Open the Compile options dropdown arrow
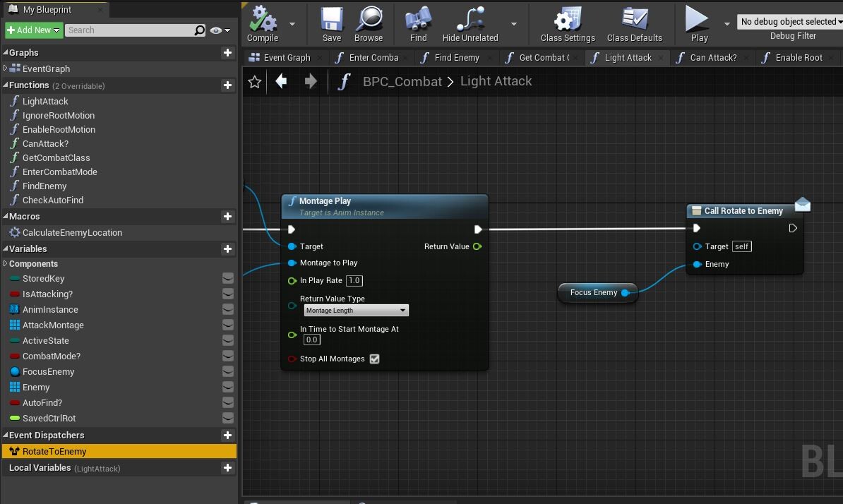 [292, 23]
